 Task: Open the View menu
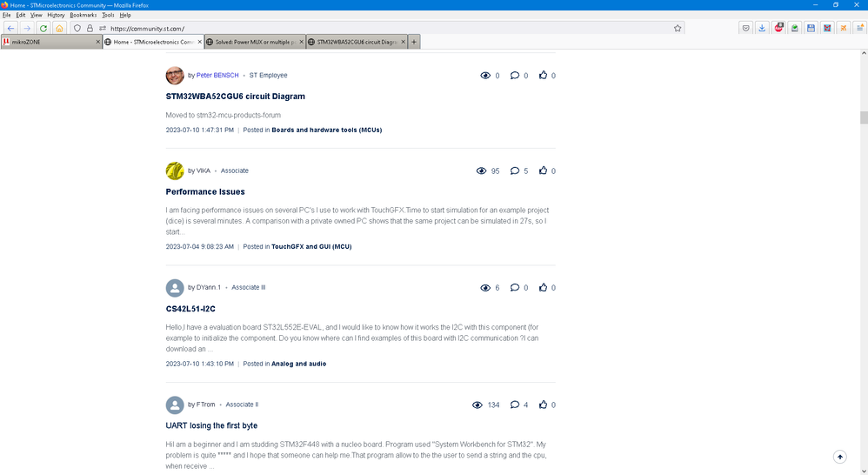36,15
